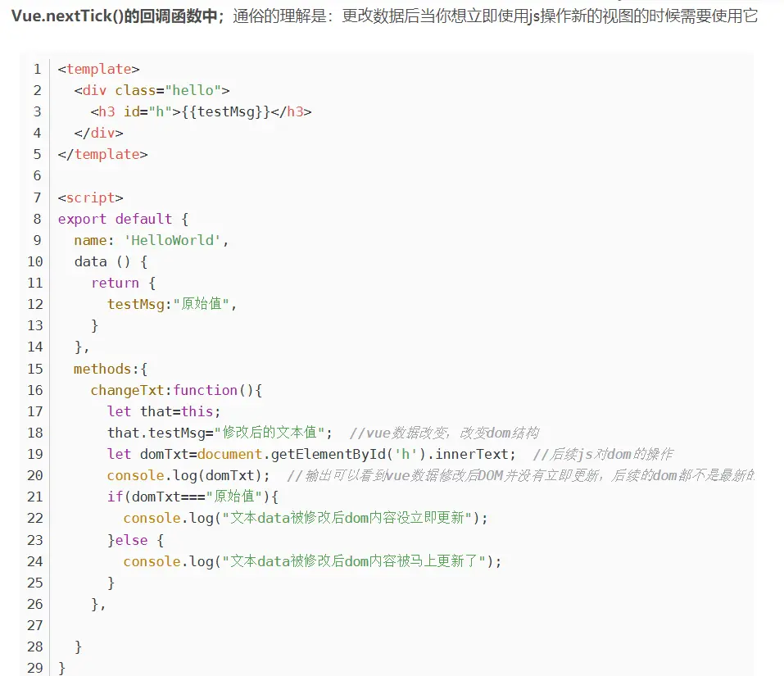Screen dimensions: 784x676
Task: Click the comment "//vue数据改变，改变dom结构"
Action: (444, 433)
